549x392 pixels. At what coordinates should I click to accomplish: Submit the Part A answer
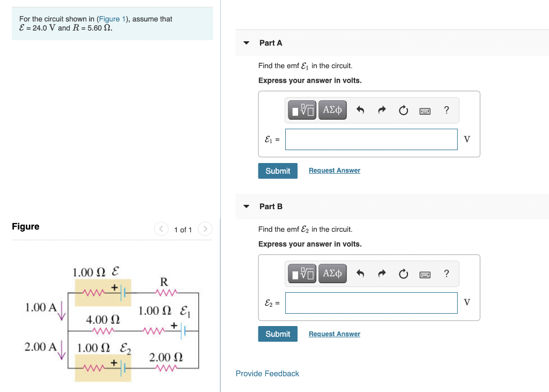(278, 171)
